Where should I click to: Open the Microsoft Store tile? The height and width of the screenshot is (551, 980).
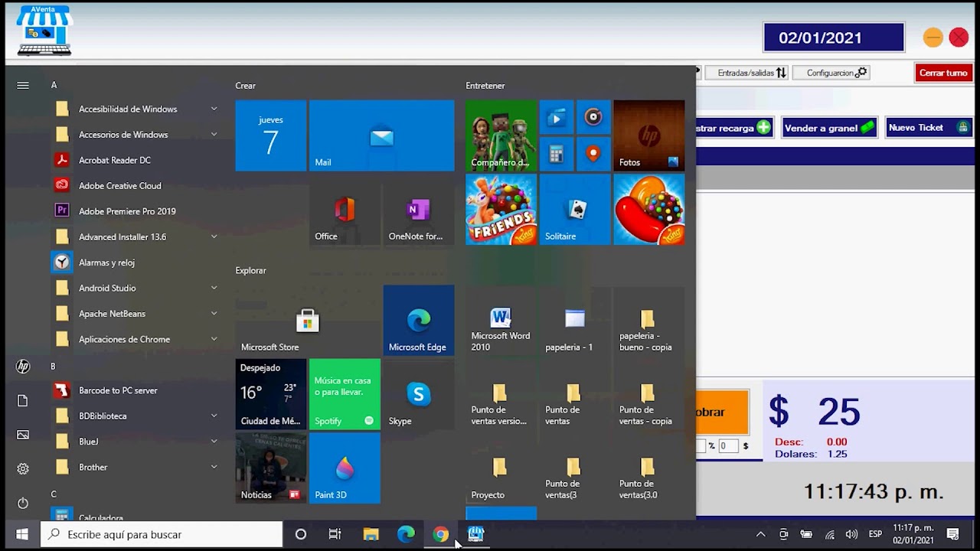point(307,321)
